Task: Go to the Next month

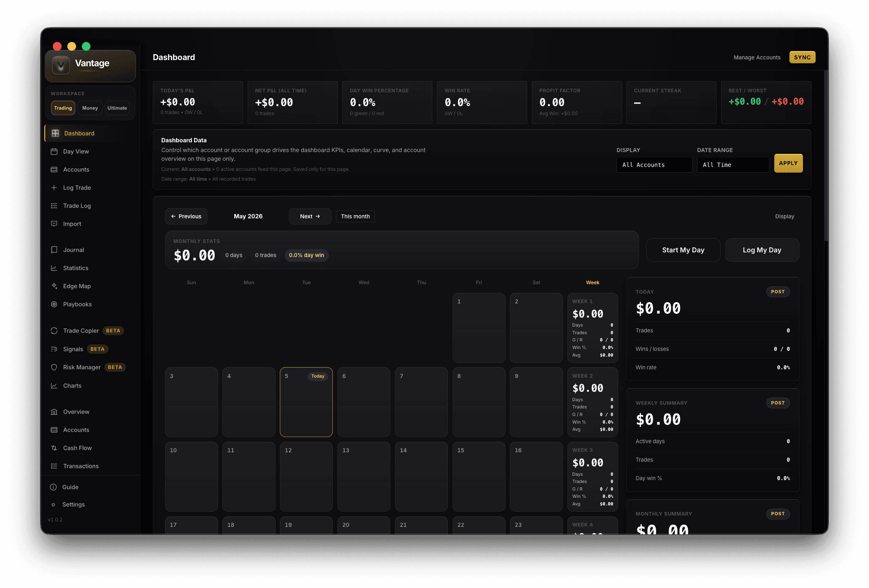Action: point(310,217)
